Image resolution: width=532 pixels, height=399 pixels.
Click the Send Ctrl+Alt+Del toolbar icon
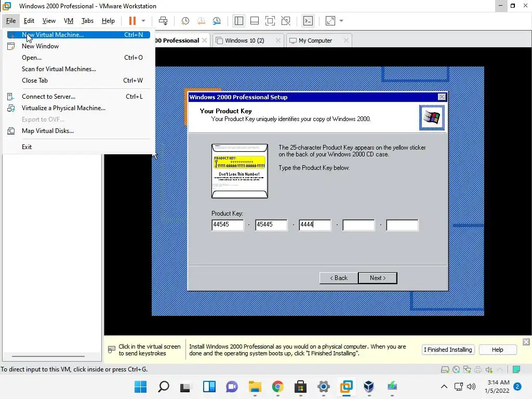point(163,21)
